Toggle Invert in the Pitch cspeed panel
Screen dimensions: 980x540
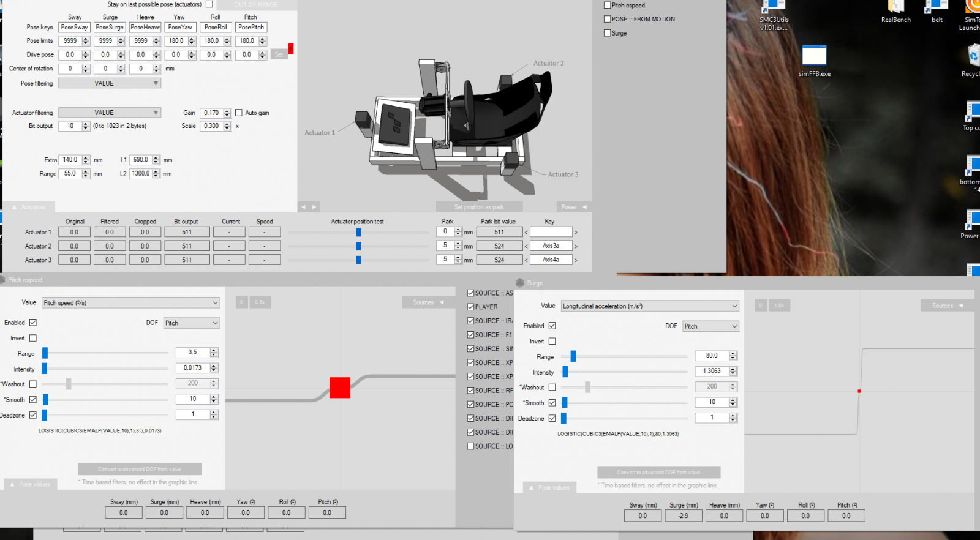click(33, 338)
